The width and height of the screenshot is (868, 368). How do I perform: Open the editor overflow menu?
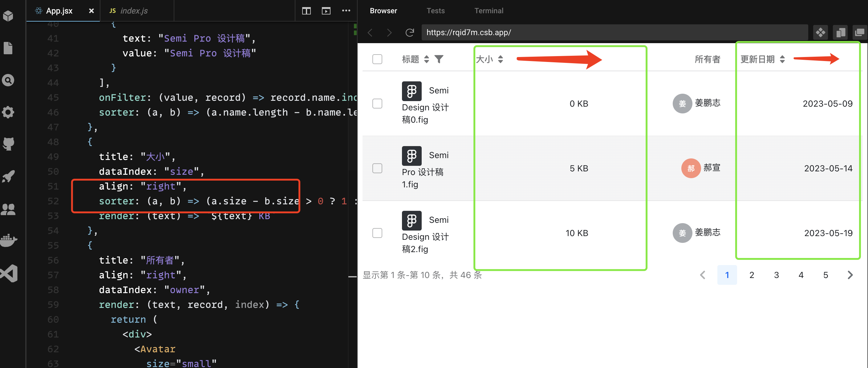coord(346,11)
